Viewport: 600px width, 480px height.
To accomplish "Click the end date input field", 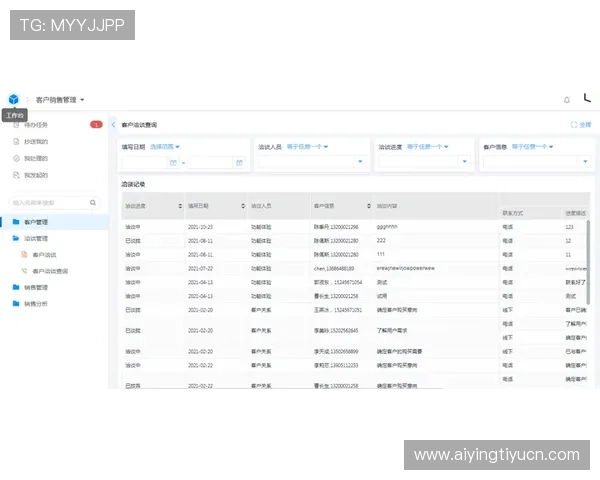I will pos(211,163).
